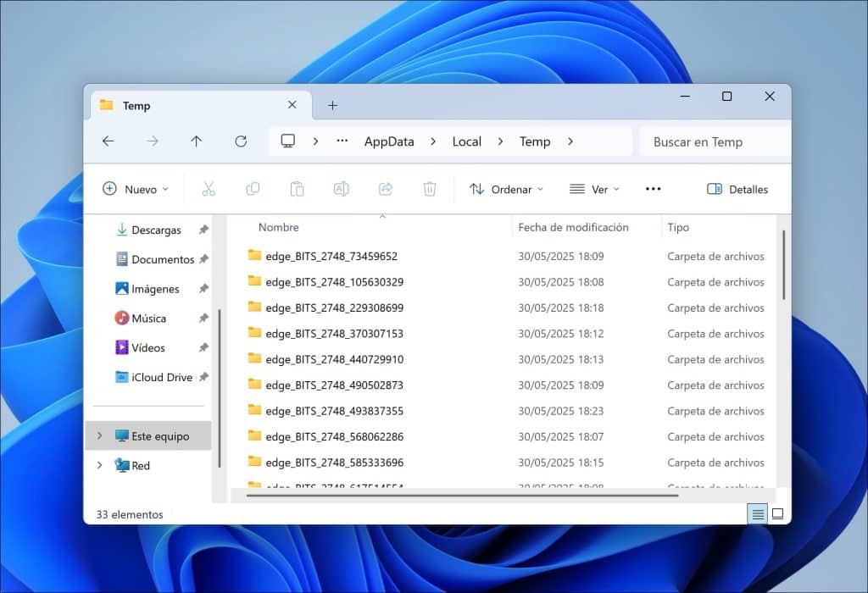The image size is (868, 593).
Task: Click the Copy icon in toolbar
Action: 253,189
